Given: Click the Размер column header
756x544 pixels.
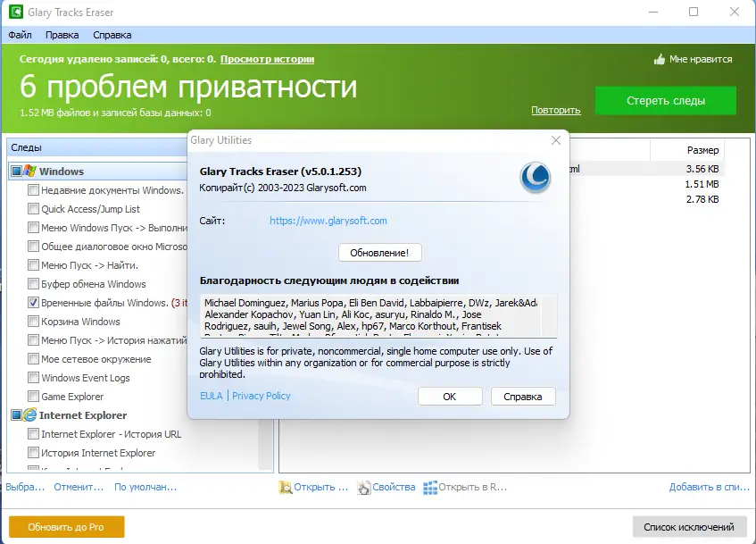Looking at the screenshot, I should point(687,150).
